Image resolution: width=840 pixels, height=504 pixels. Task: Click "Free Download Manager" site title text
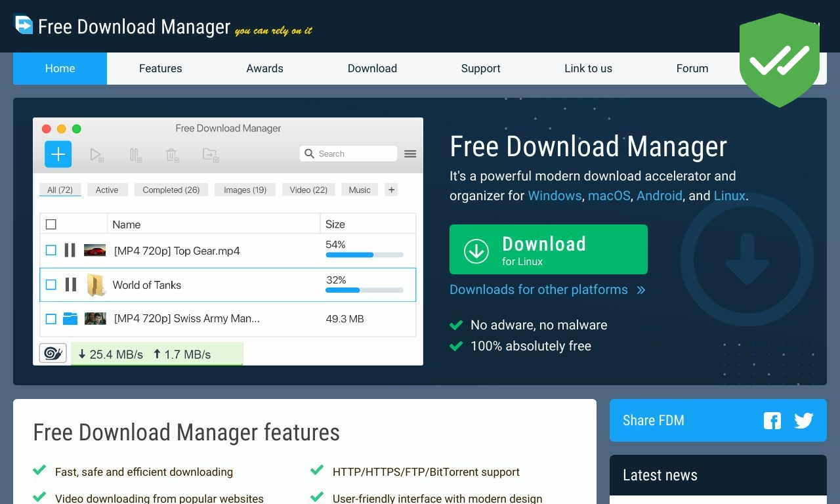pyautogui.click(x=135, y=27)
